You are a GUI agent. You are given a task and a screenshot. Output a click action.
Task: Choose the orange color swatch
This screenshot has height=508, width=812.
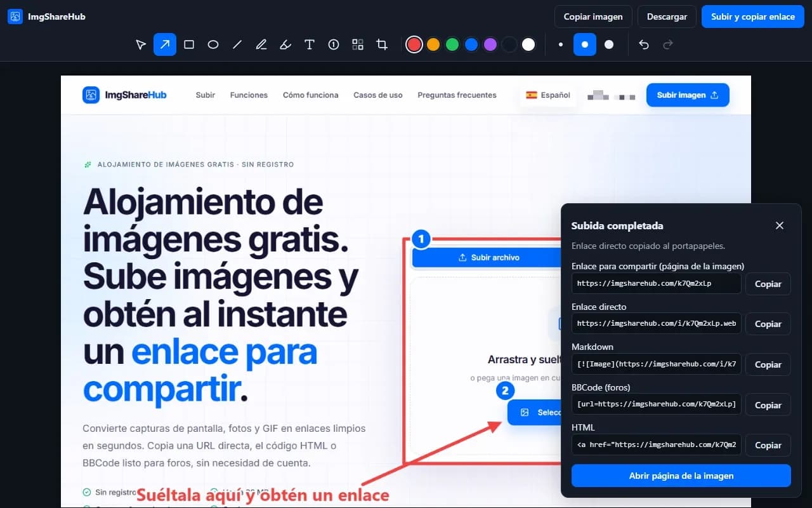(433, 44)
